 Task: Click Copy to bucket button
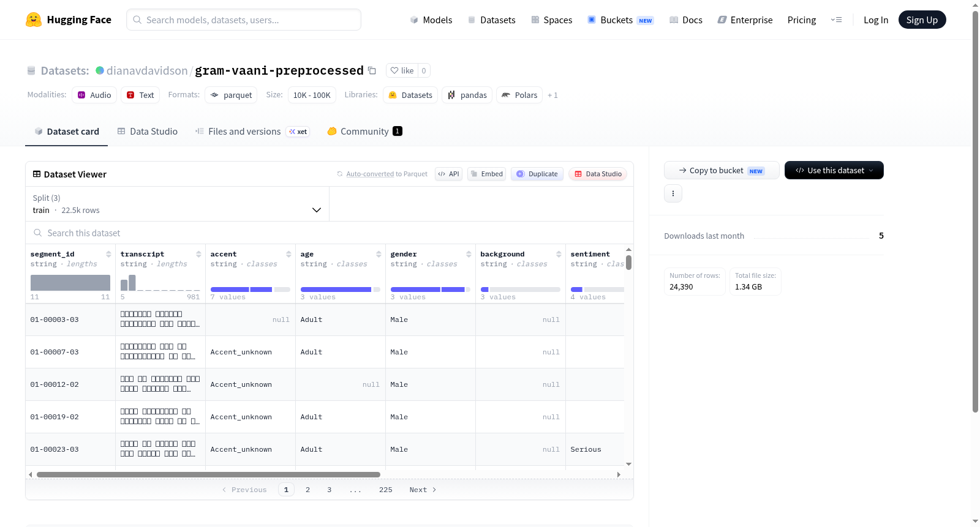pos(722,170)
